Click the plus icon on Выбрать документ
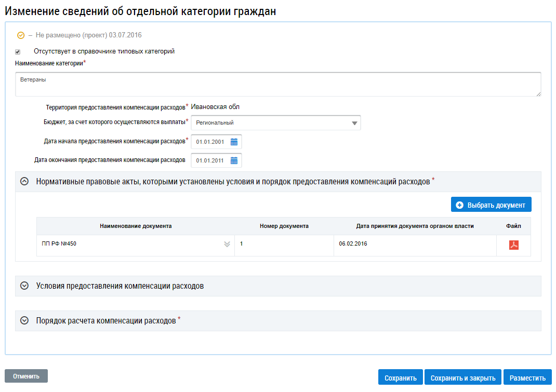This screenshot has width=556, height=392. [459, 205]
